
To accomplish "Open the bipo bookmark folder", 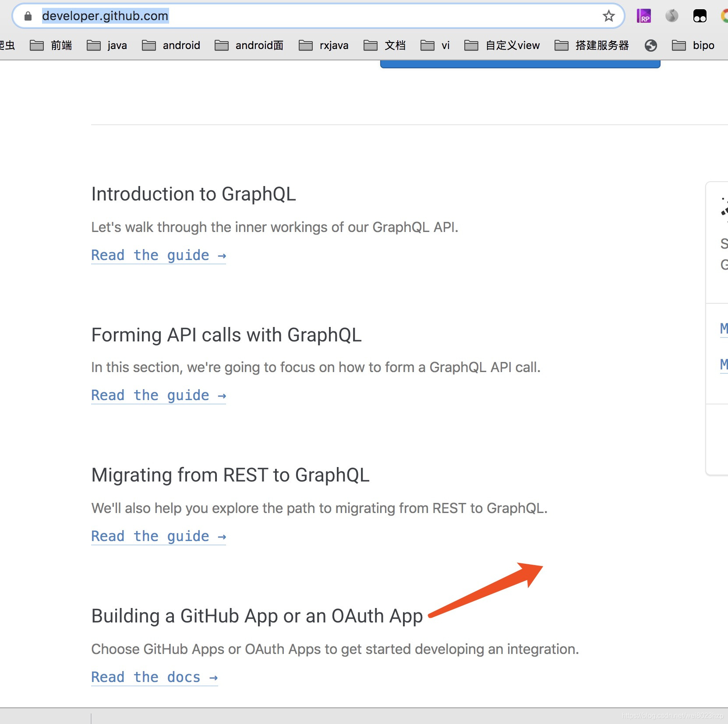I will tap(693, 45).
